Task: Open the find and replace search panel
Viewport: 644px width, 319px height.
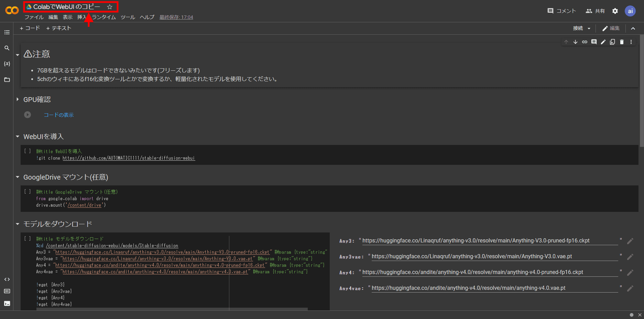Action: (x=7, y=48)
